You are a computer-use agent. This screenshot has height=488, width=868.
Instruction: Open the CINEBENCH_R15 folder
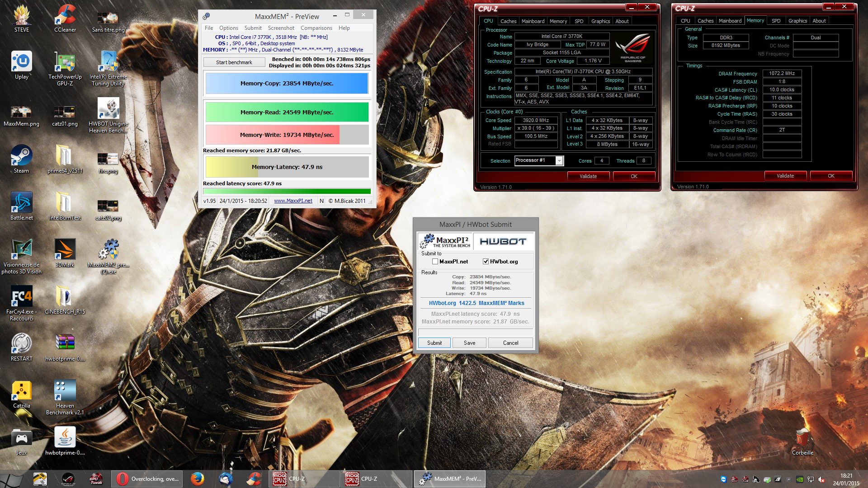[65, 300]
